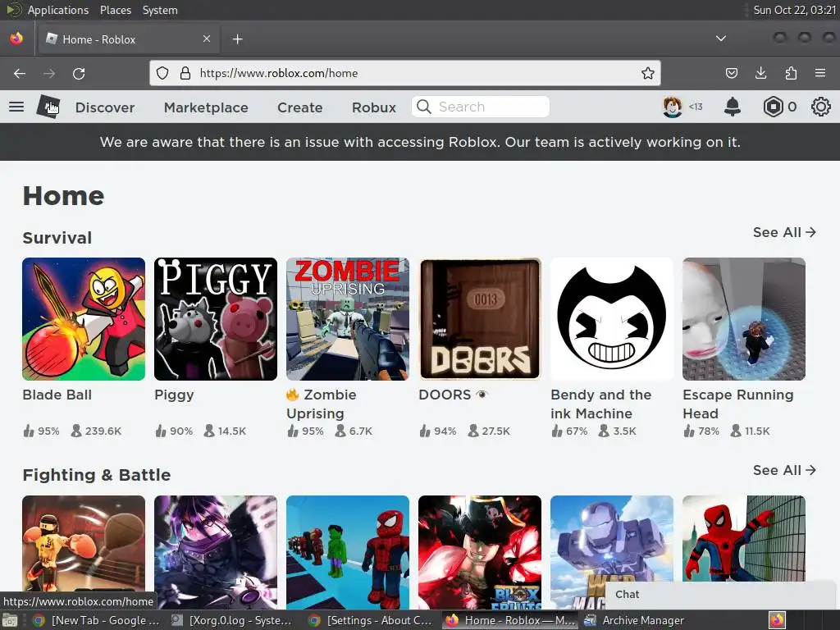Click the Firefox tray icon in bottom panel
The height and width of the screenshot is (630, 840).
coord(777,620)
